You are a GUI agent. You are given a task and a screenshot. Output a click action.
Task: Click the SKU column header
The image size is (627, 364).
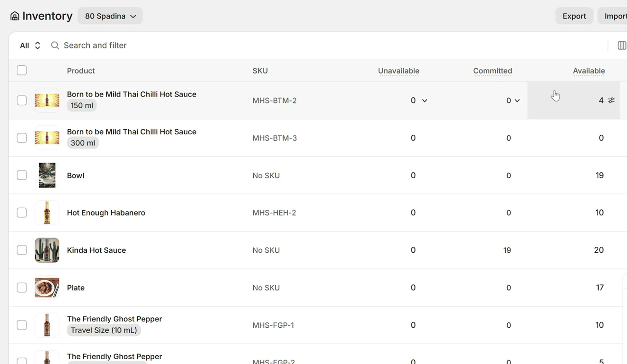coord(260,71)
